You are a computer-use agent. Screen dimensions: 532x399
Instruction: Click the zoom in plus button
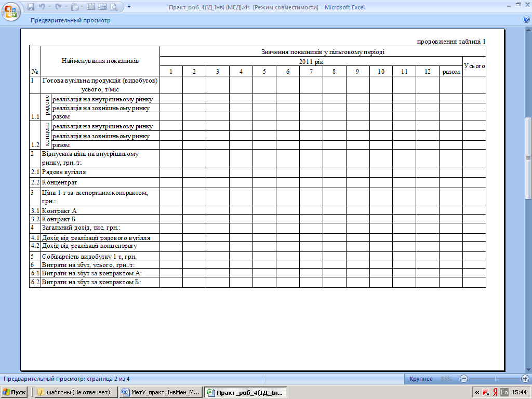(x=525, y=379)
